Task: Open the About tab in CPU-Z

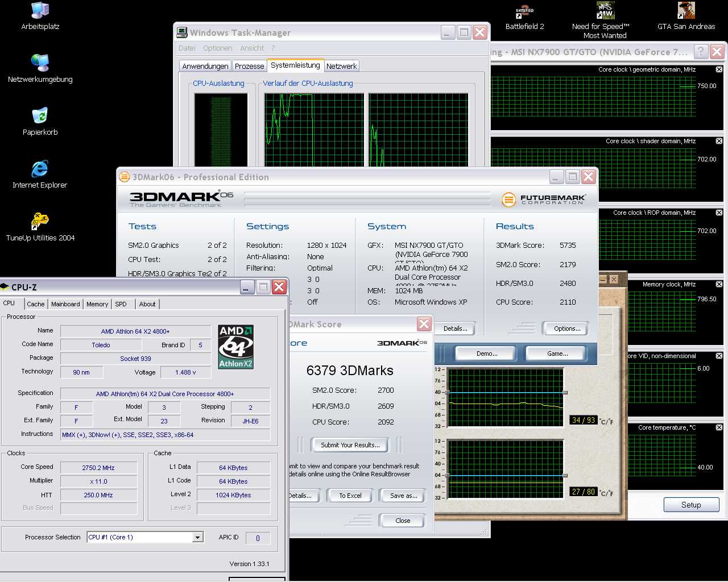Action: (x=147, y=304)
